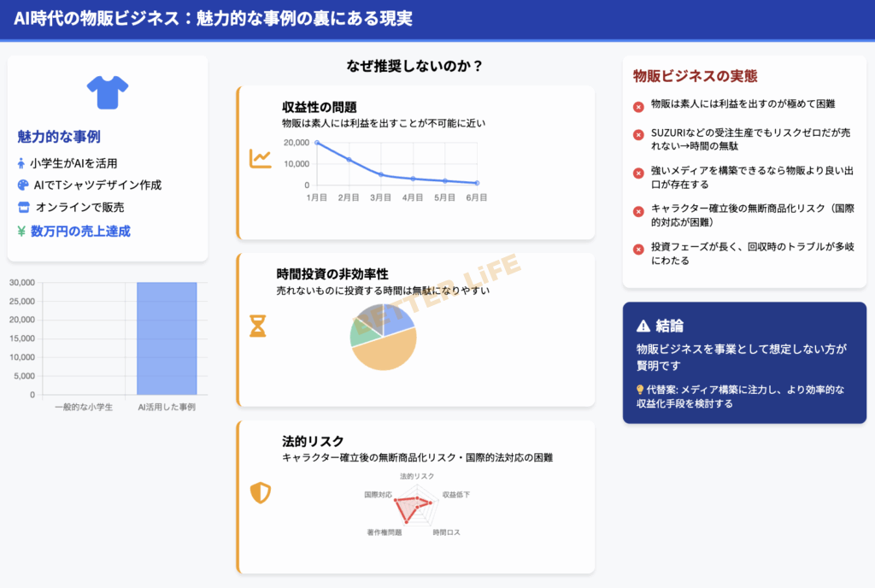
Task: Click the 物販ビジネスの実態 red heading
Action: point(695,76)
